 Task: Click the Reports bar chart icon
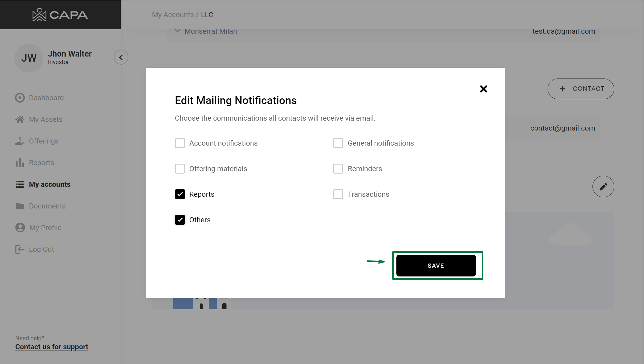20,163
